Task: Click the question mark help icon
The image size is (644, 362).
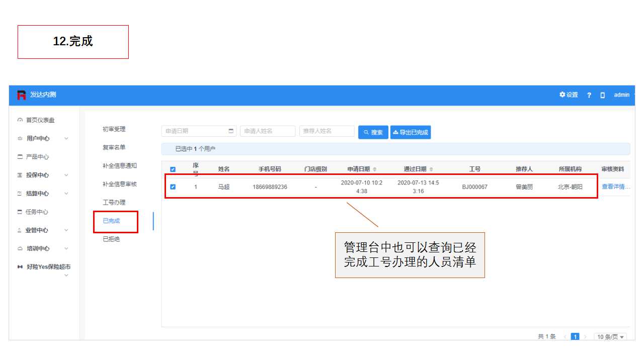Action: click(589, 95)
